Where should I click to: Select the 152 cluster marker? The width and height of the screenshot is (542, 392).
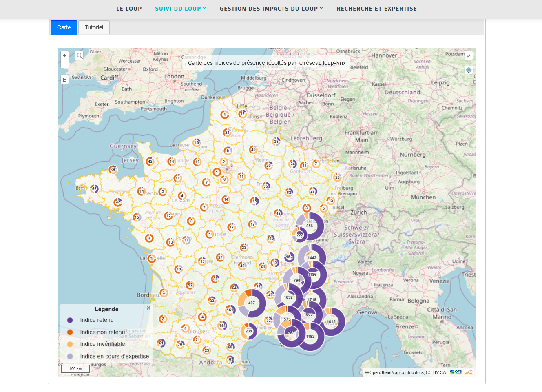click(289, 257)
